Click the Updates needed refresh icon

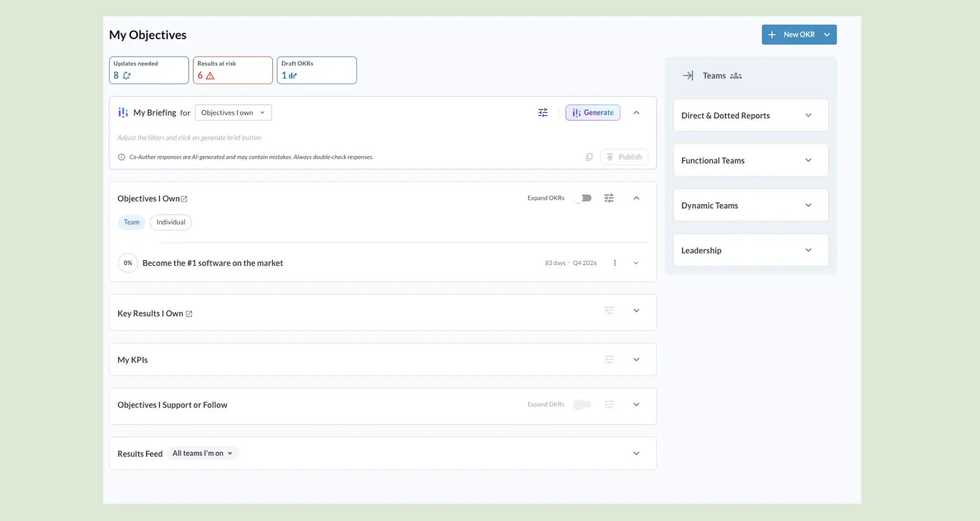pos(127,76)
